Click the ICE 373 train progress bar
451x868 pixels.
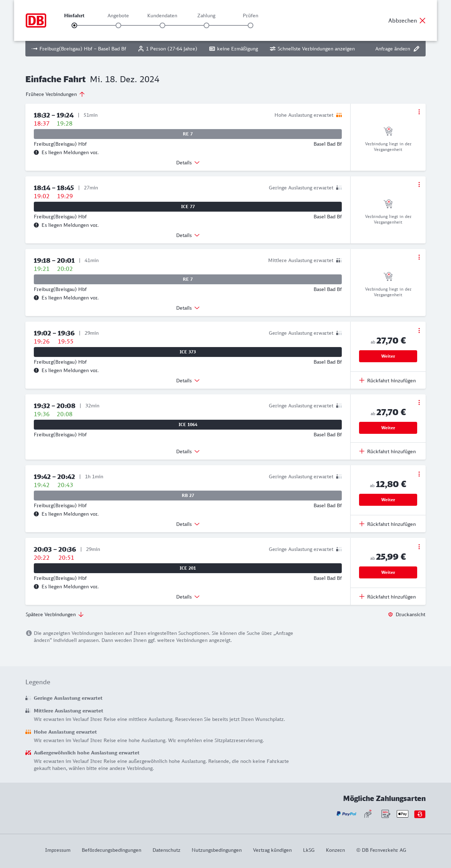(x=188, y=352)
